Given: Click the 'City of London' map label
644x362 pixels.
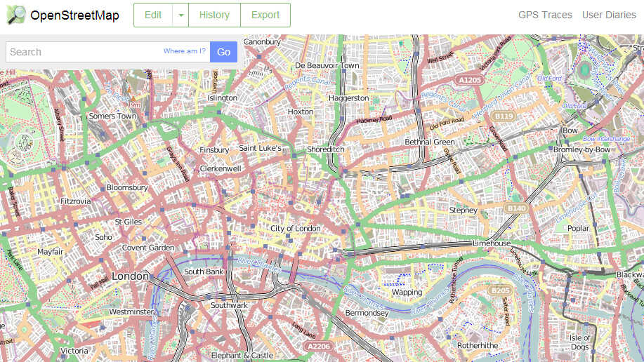Looking at the screenshot, I should (x=295, y=228).
